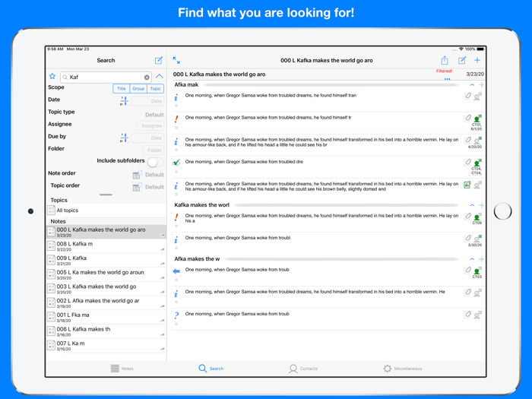The width and height of the screenshot is (532, 399).
Task: Tap the Note order calendar icon
Action: point(136,175)
